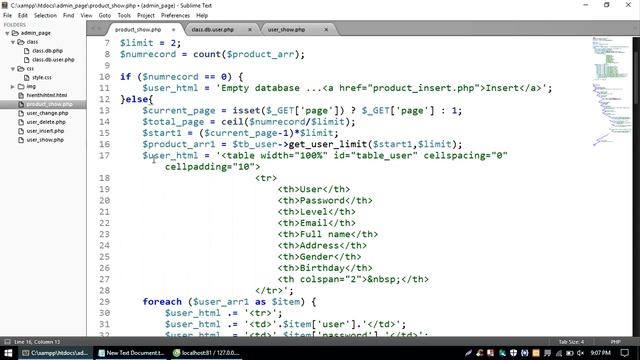Click the $numrecord variable on line 8
Image resolution: width=640 pixels, height=360 pixels.
point(148,54)
